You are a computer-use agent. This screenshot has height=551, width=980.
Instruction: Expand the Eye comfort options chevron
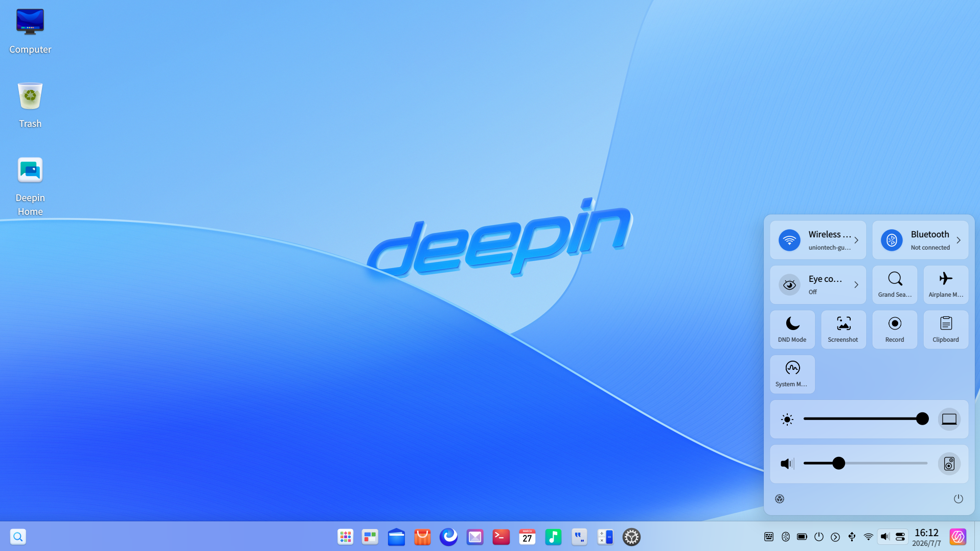pos(856,285)
